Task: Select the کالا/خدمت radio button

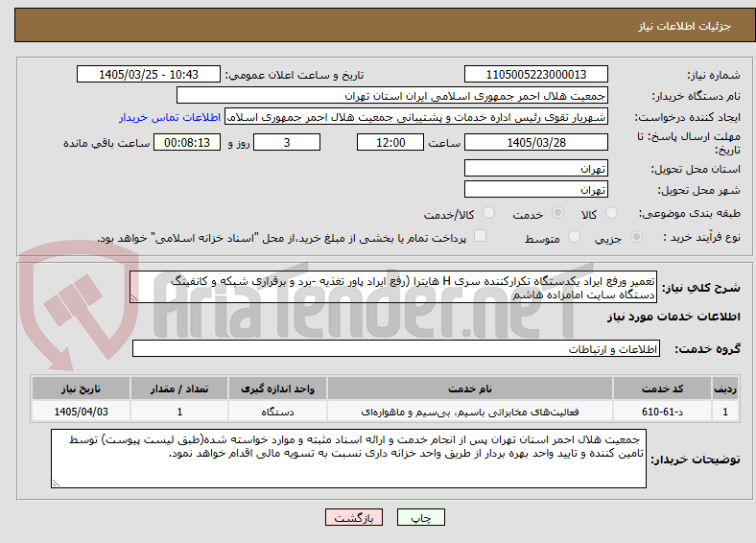Action: click(x=489, y=213)
